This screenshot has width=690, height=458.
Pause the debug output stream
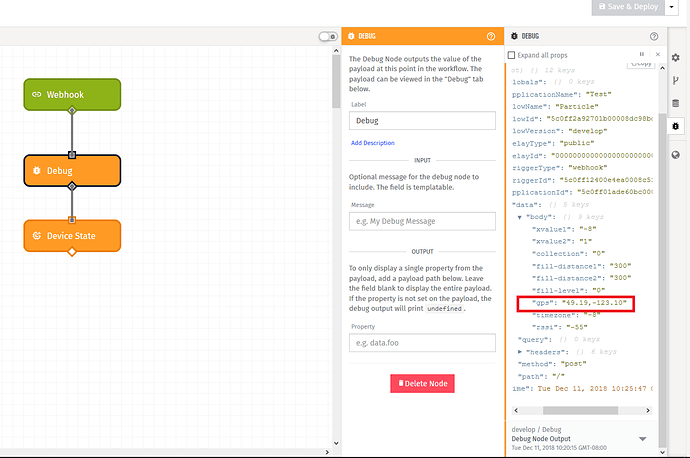click(x=642, y=54)
